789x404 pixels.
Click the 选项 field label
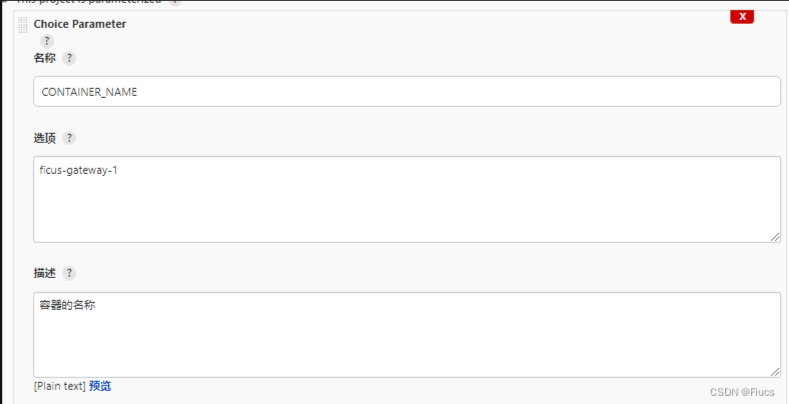tap(45, 138)
